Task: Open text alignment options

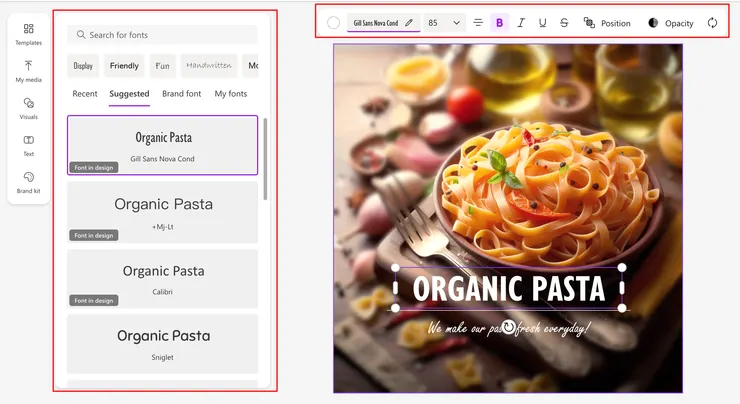Action: 478,23
